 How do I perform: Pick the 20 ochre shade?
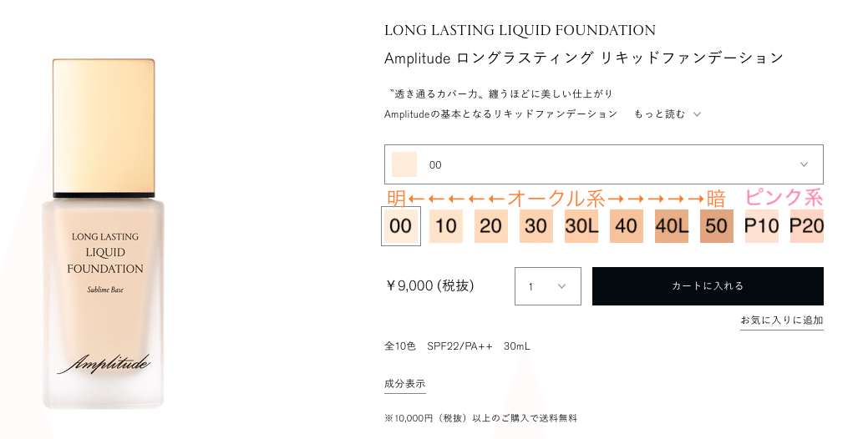click(x=491, y=226)
